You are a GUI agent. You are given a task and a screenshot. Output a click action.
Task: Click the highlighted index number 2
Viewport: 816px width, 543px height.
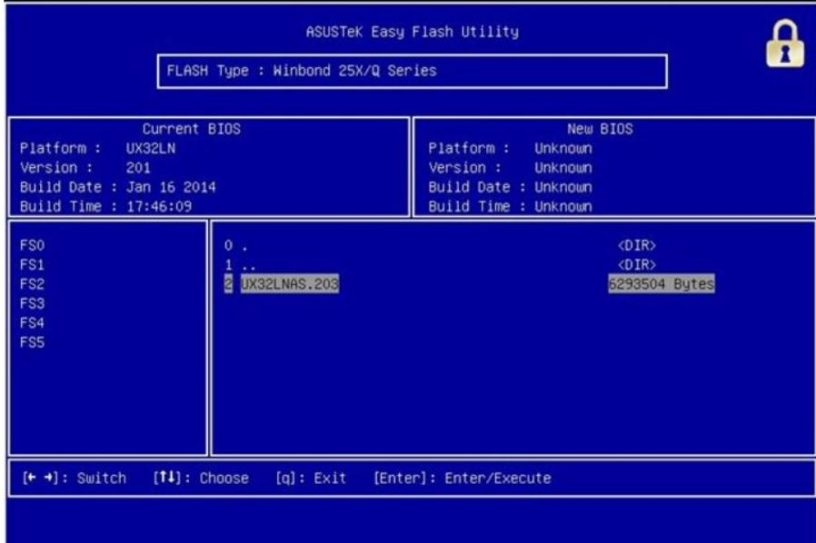[x=228, y=284]
